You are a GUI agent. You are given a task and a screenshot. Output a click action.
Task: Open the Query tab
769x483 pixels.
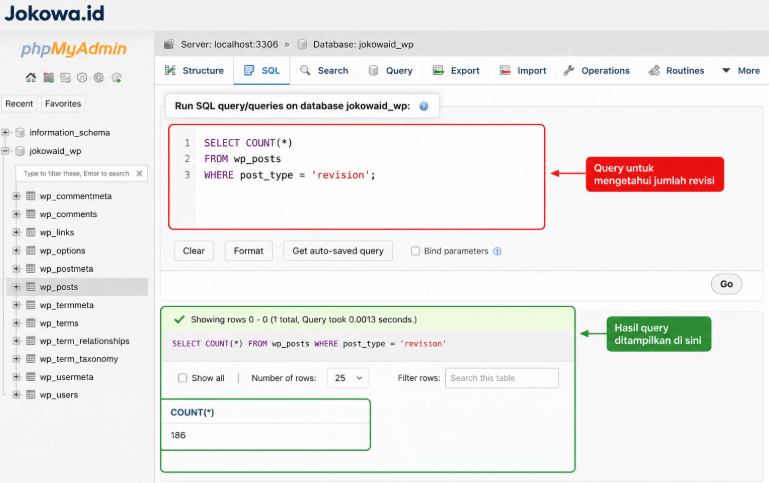[x=390, y=71]
